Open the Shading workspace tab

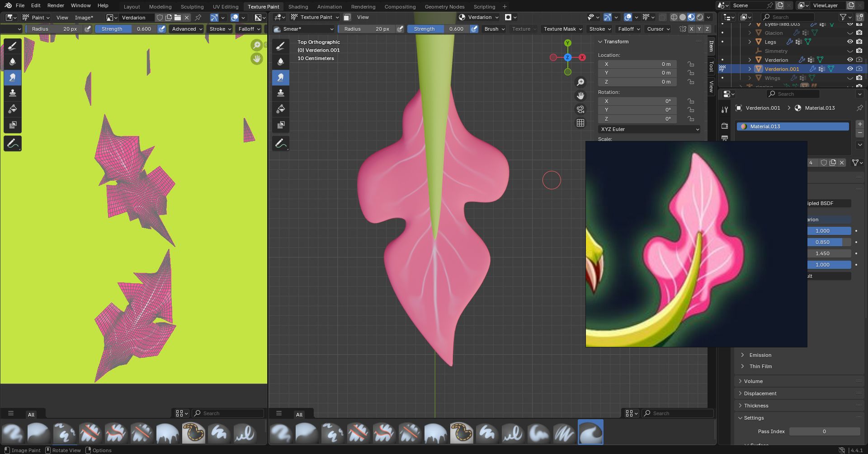click(298, 7)
